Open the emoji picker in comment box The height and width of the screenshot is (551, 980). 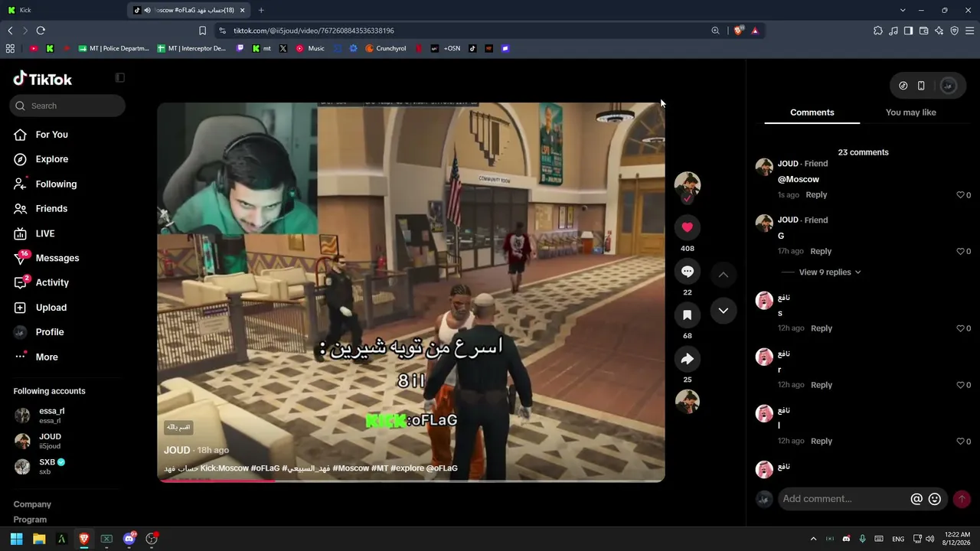coord(935,499)
